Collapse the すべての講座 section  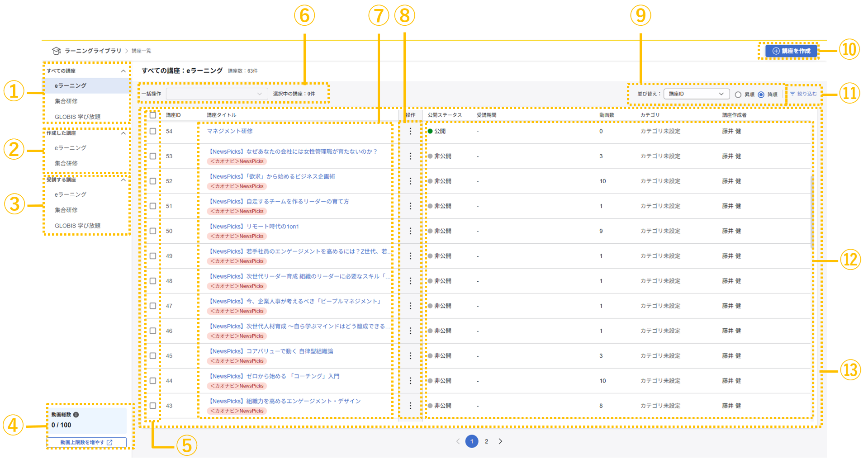pyautogui.click(x=123, y=71)
